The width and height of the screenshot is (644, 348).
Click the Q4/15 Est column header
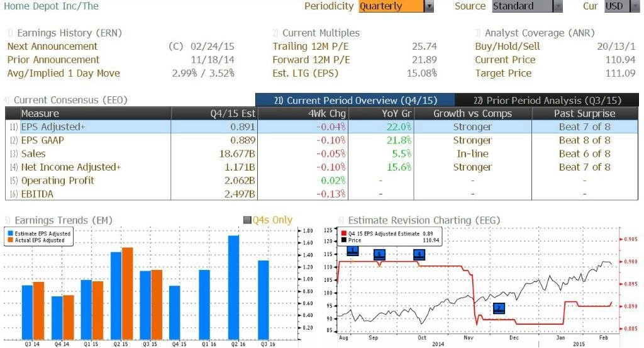click(214, 113)
